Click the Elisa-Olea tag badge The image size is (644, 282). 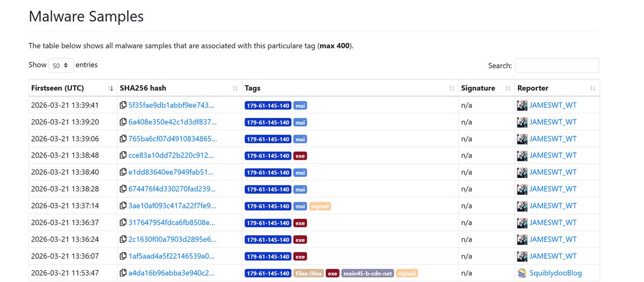point(309,273)
